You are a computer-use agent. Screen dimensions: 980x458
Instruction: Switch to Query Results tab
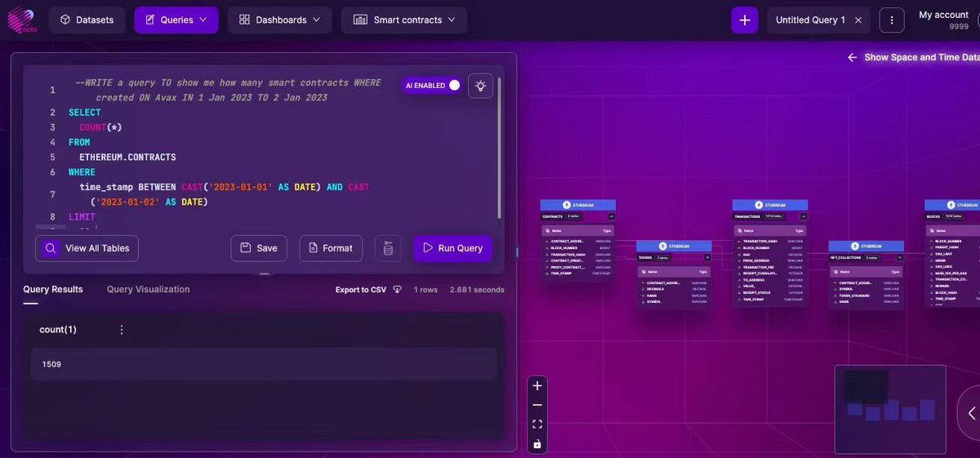pos(53,289)
